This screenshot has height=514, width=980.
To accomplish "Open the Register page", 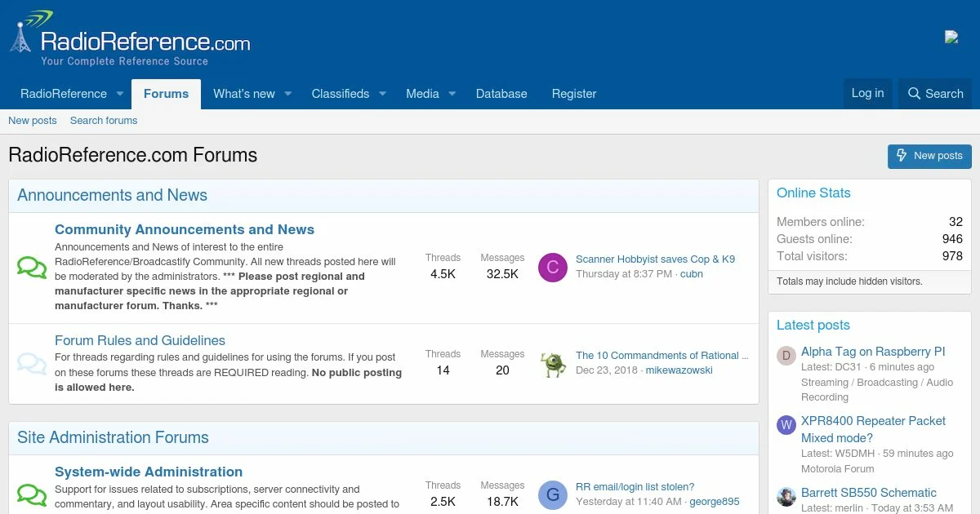I will [x=574, y=94].
